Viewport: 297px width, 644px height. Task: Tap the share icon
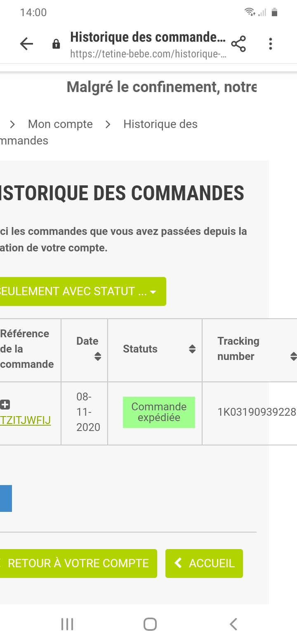(238, 44)
